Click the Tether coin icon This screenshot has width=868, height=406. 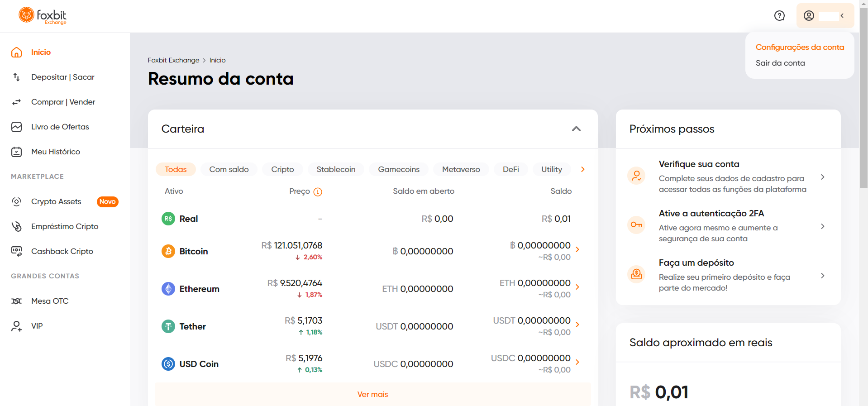(168, 326)
